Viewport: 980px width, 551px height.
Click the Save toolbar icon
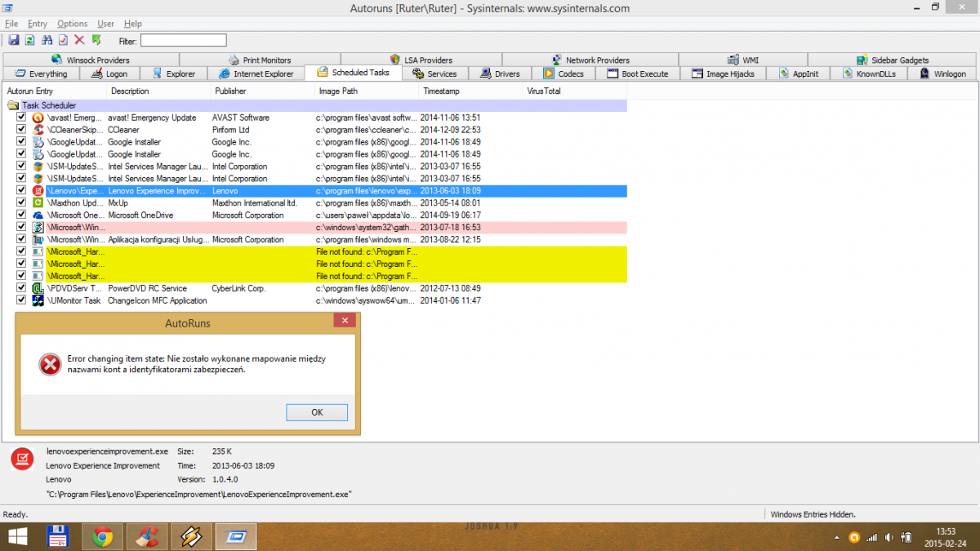[14, 40]
